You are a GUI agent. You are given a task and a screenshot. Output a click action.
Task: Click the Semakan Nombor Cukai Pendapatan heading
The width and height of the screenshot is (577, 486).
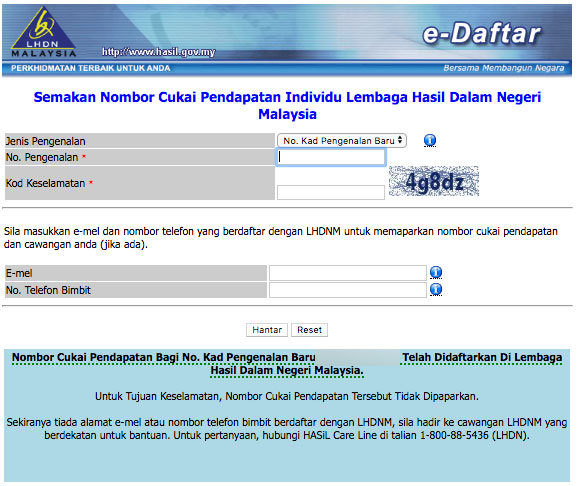(x=287, y=106)
